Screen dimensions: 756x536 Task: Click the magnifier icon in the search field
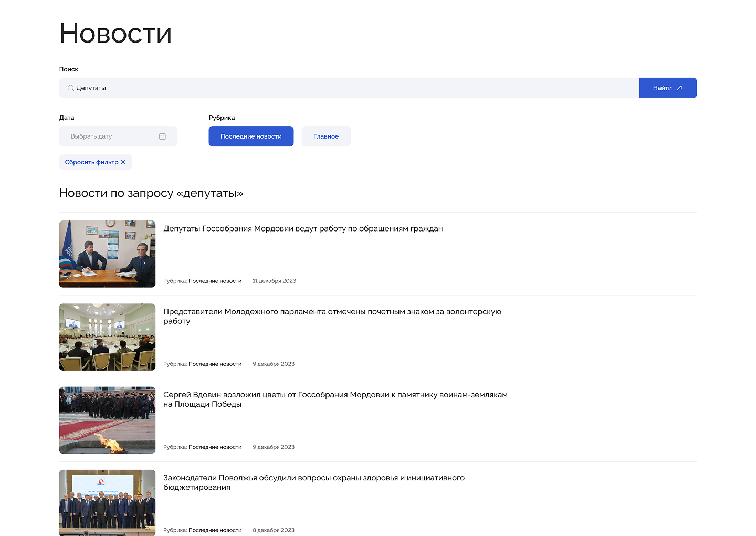[70, 88]
